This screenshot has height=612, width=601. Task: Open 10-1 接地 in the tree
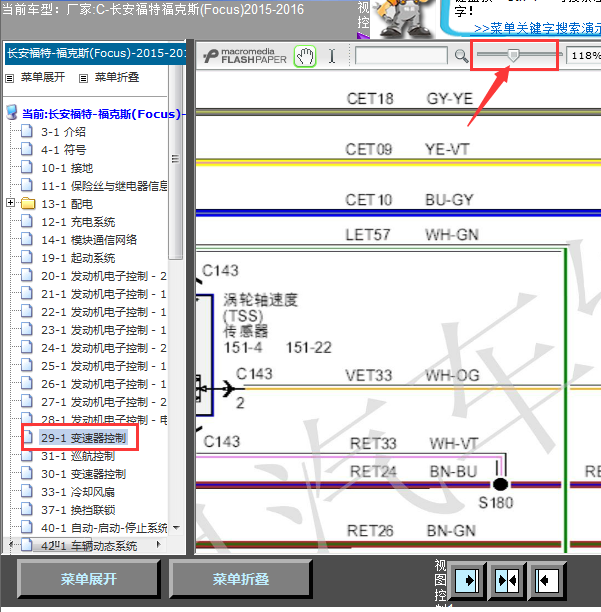point(67,168)
